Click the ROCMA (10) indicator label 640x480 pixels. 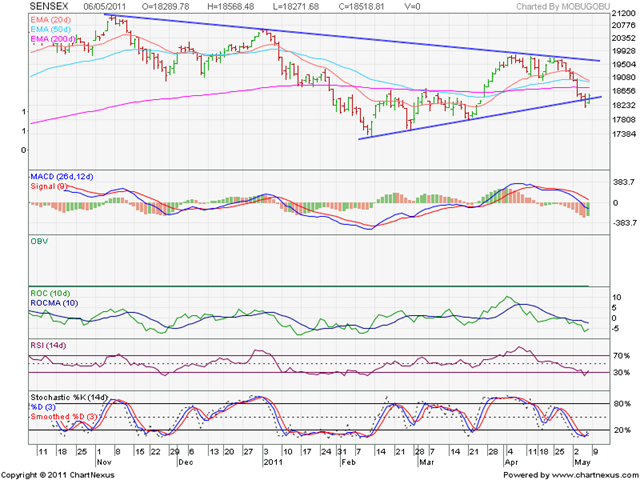point(54,303)
